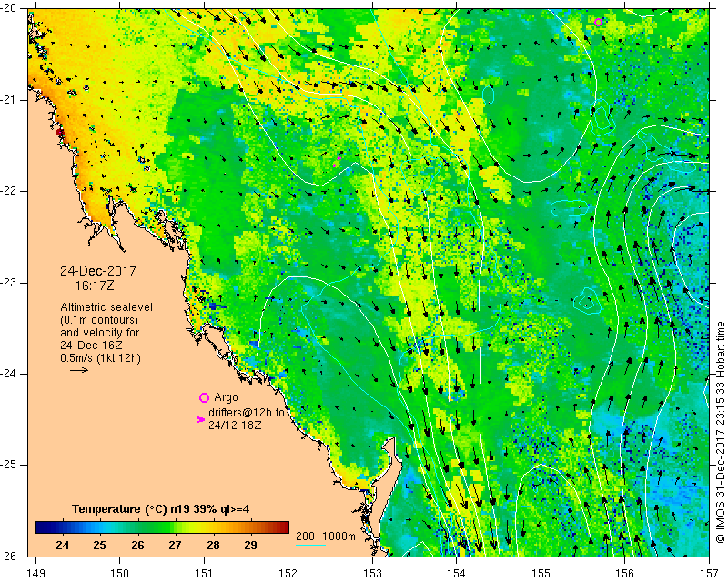Click the color bar label 26
The height and width of the screenshot is (582, 728).
pos(137,546)
